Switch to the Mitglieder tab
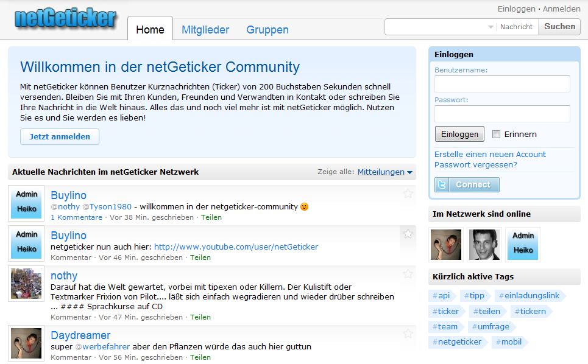This screenshot has height=364, width=588. click(205, 30)
